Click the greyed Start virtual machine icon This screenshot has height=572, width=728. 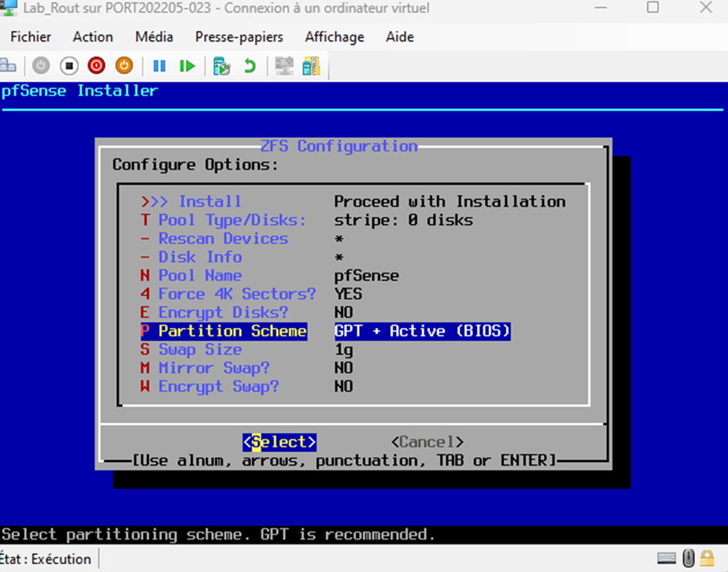tap(41, 66)
